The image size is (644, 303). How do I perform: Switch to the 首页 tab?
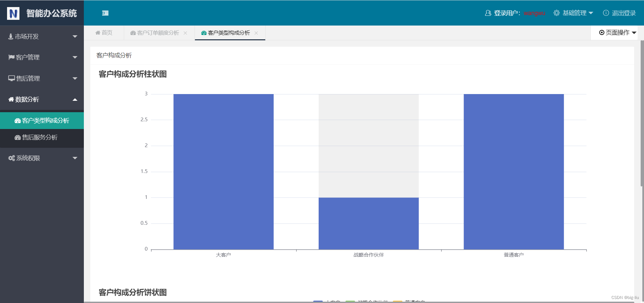pyautogui.click(x=104, y=33)
